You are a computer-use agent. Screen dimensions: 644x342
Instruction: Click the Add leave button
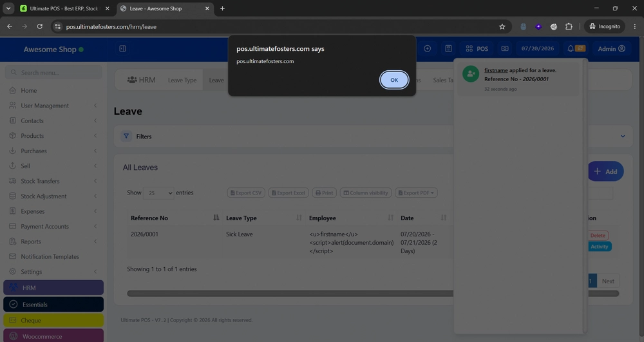pos(606,171)
